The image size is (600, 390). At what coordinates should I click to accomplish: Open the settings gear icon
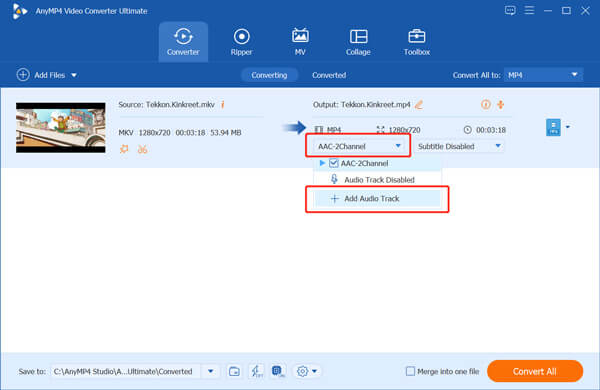tap(302, 371)
